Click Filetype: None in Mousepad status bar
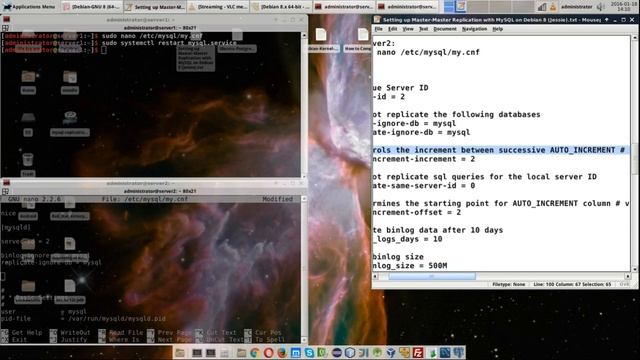The width and height of the screenshot is (640, 360). [509, 284]
